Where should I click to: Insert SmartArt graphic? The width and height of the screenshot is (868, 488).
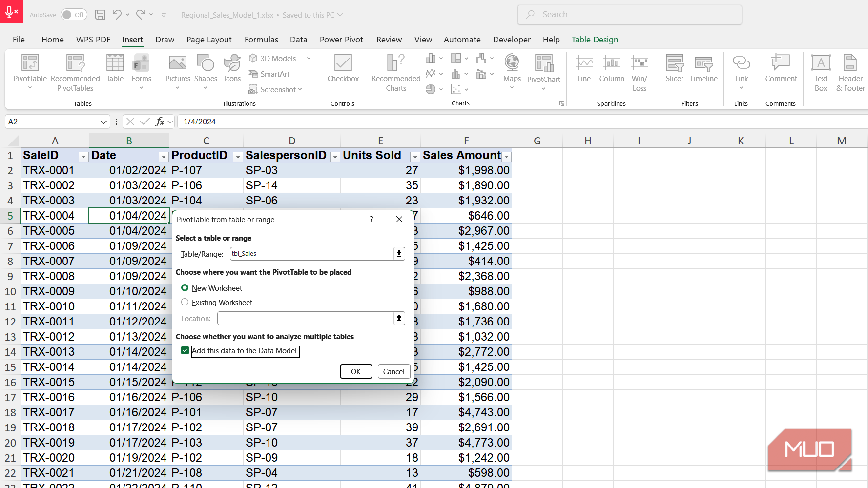269,74
